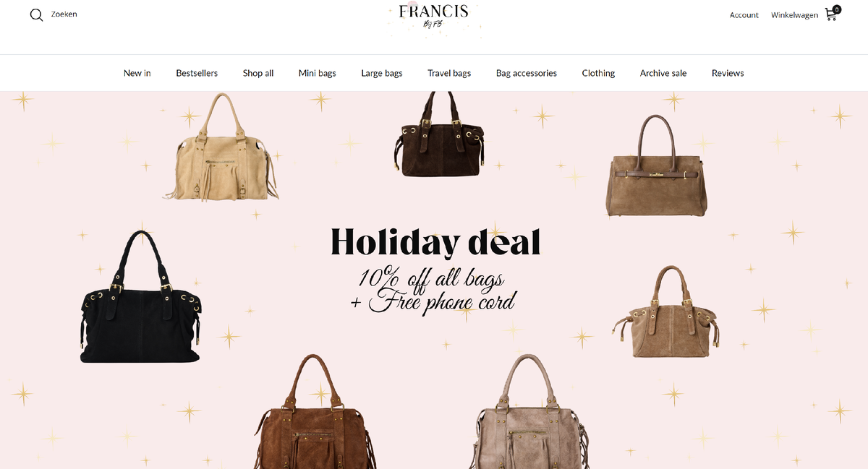Click the magnifying glass search icon
Viewport: 868px width, 469px height.
point(36,15)
